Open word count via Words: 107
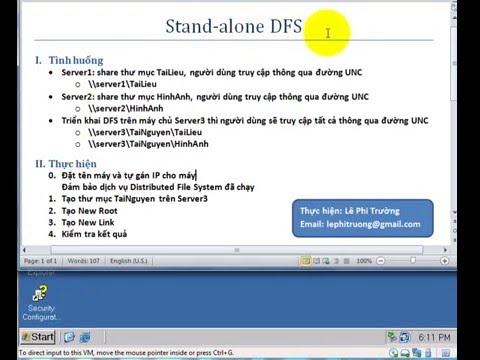Image resolution: width=480 pixels, height=360 pixels. coord(83,261)
